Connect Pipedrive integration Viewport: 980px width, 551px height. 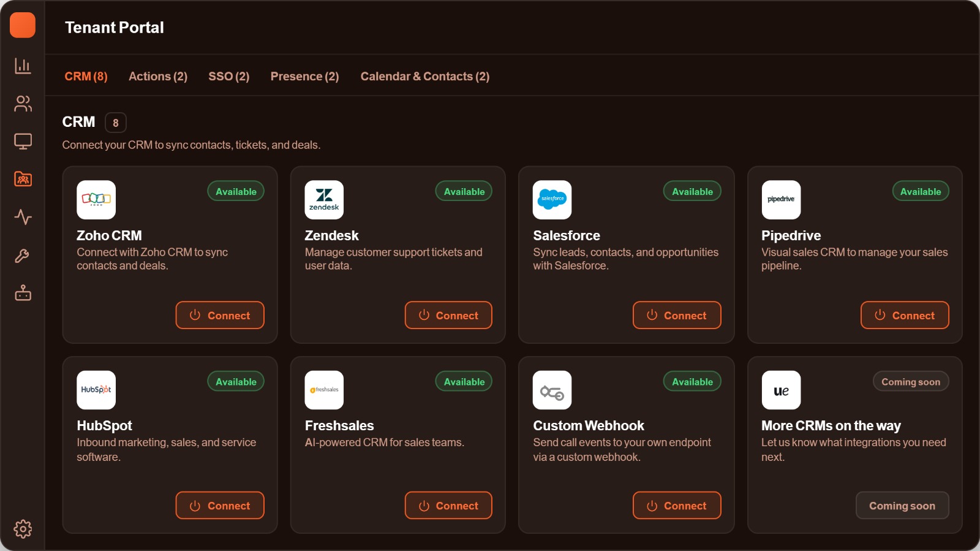(905, 315)
